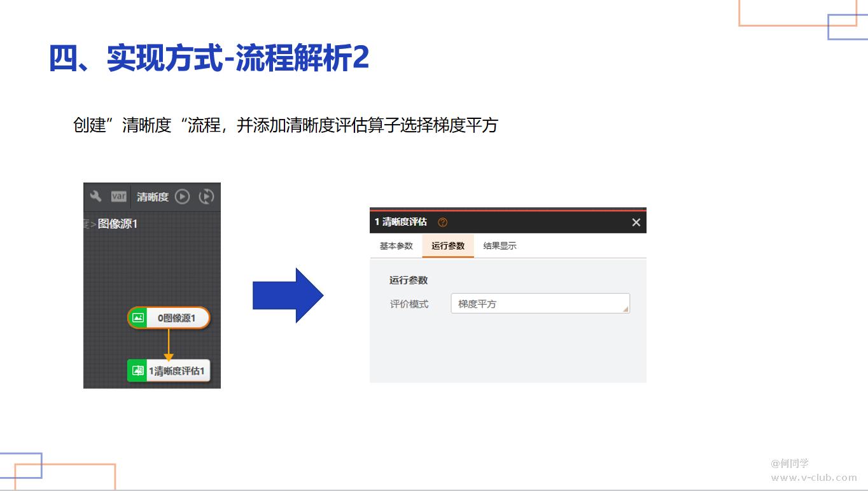Select the 运行参数 tab
Viewport: 868px width, 491px height.
click(x=448, y=246)
